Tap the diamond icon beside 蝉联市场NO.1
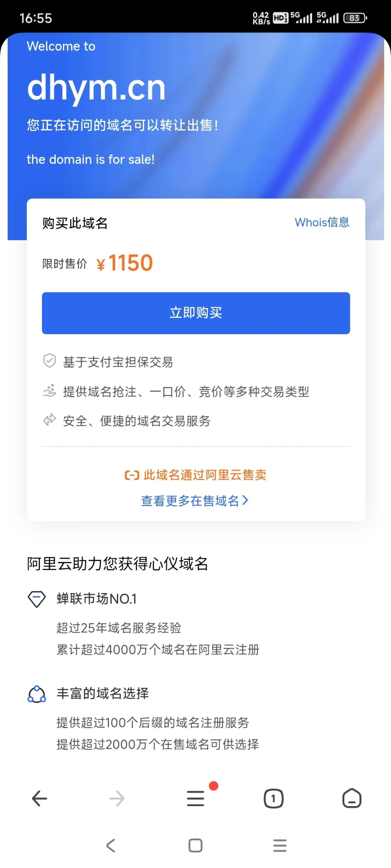The image size is (391, 868). pos(36,599)
